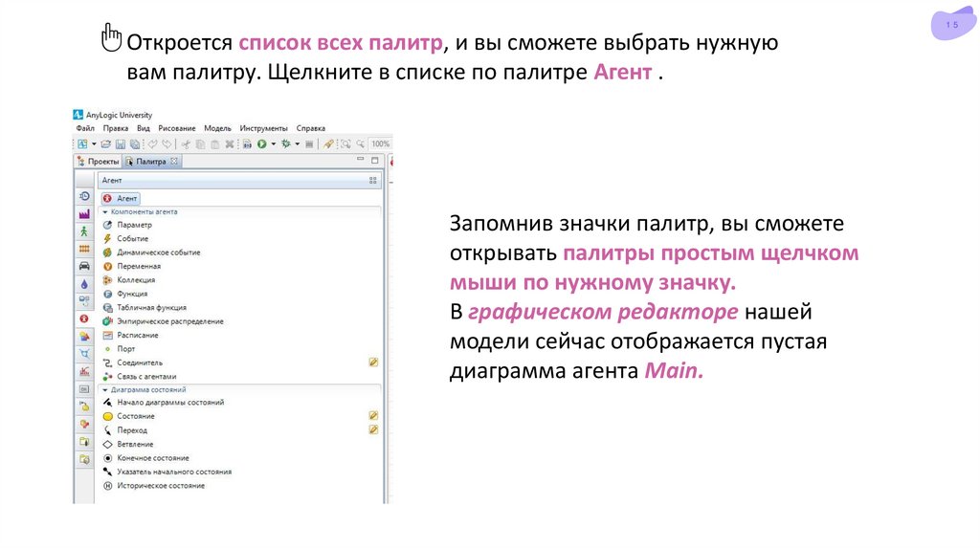Open the Инструменты menu

coord(263,128)
